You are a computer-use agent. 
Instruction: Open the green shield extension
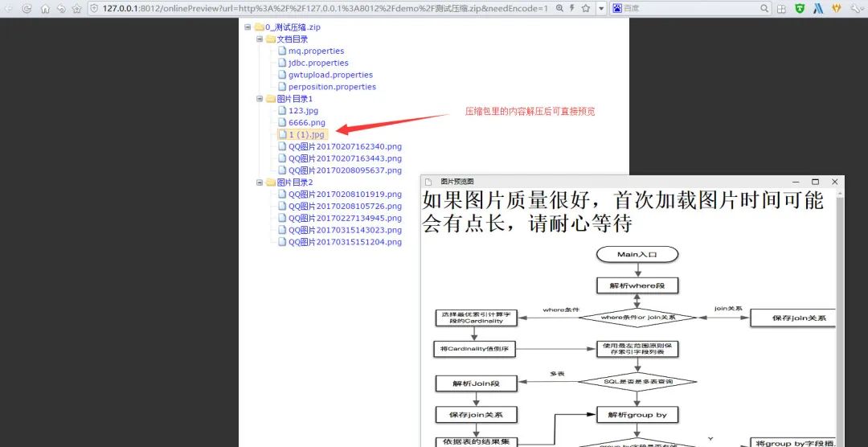[800, 8]
